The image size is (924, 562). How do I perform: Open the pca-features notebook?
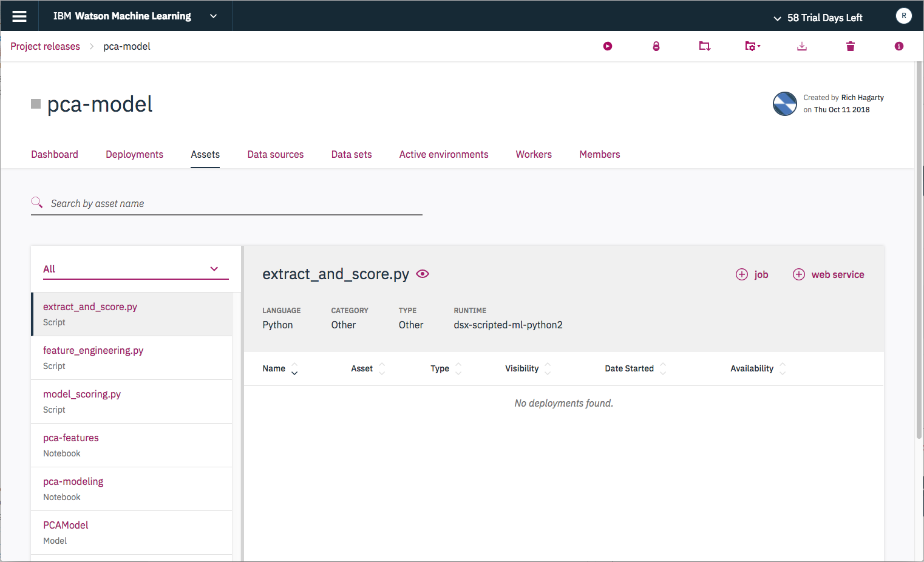coord(132,445)
